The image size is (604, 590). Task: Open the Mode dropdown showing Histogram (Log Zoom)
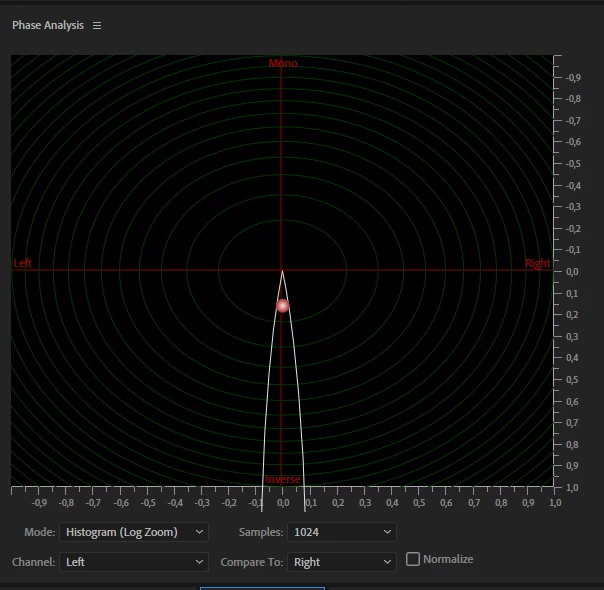click(134, 532)
